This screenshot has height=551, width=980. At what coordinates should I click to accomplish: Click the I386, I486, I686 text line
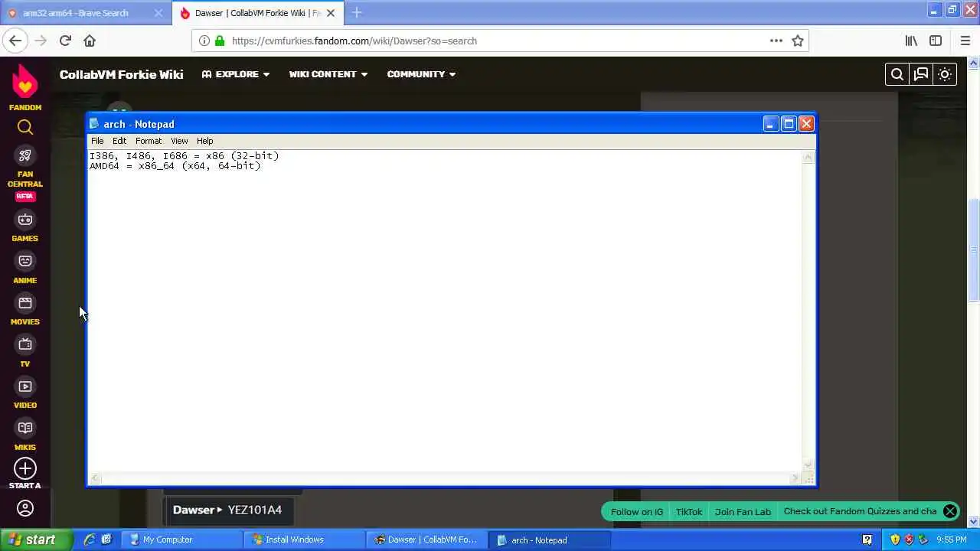[x=184, y=155]
